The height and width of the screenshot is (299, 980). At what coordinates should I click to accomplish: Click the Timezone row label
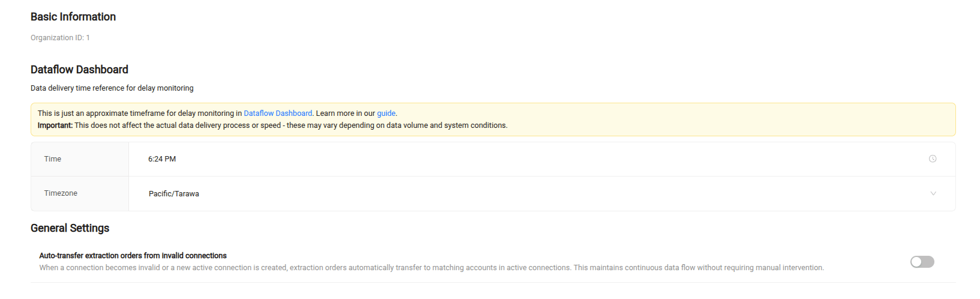pyautogui.click(x=61, y=193)
